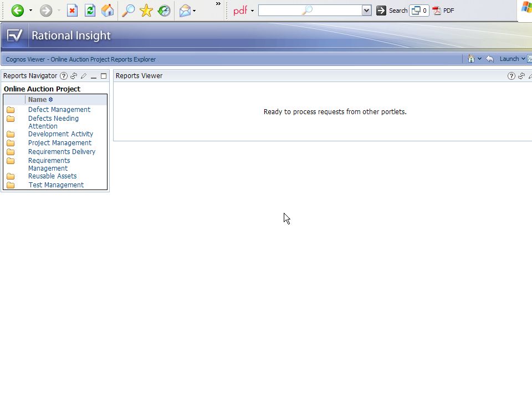Open Reports Navigator help icon
This screenshot has width=532, height=399.
[x=64, y=76]
